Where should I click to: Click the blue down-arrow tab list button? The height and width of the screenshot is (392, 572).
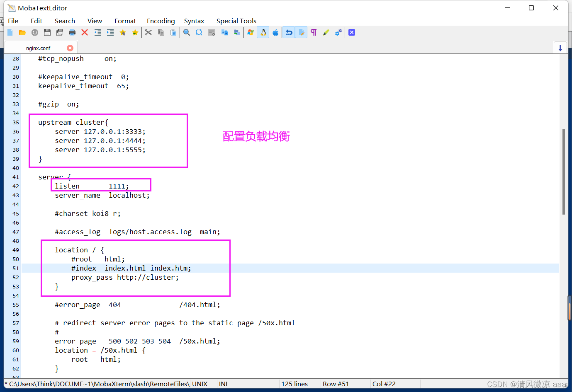(560, 48)
